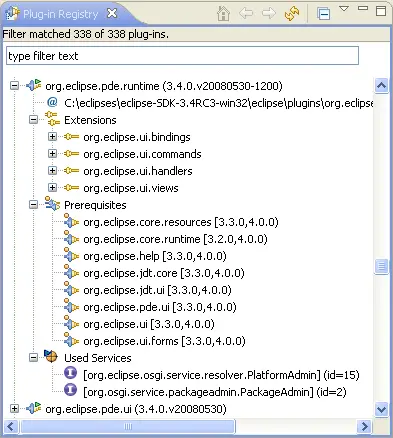Collapse all tree nodes
The height and width of the screenshot is (438, 393).
pyautogui.click(x=323, y=14)
